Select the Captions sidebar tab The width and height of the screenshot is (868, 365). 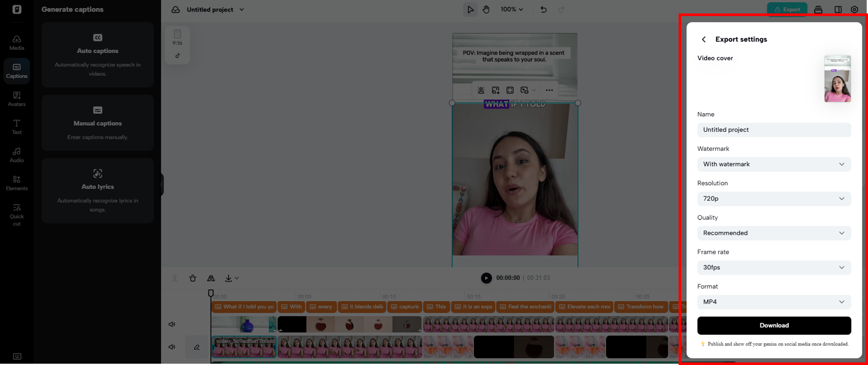17,71
